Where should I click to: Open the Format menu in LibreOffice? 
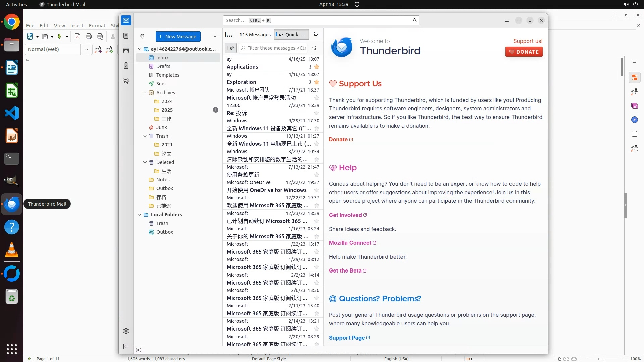97,26
